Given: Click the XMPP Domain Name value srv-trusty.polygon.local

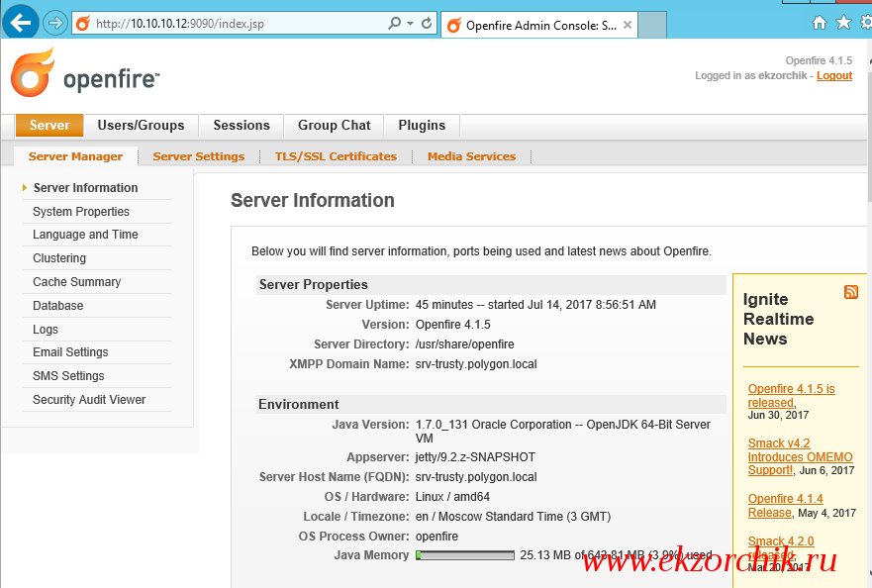Looking at the screenshot, I should coord(476,364).
